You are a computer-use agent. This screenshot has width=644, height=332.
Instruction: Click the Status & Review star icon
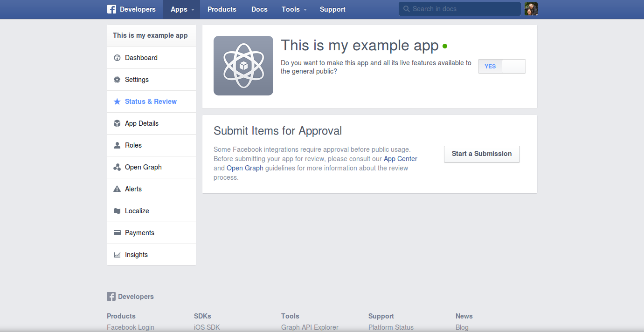pos(117,102)
